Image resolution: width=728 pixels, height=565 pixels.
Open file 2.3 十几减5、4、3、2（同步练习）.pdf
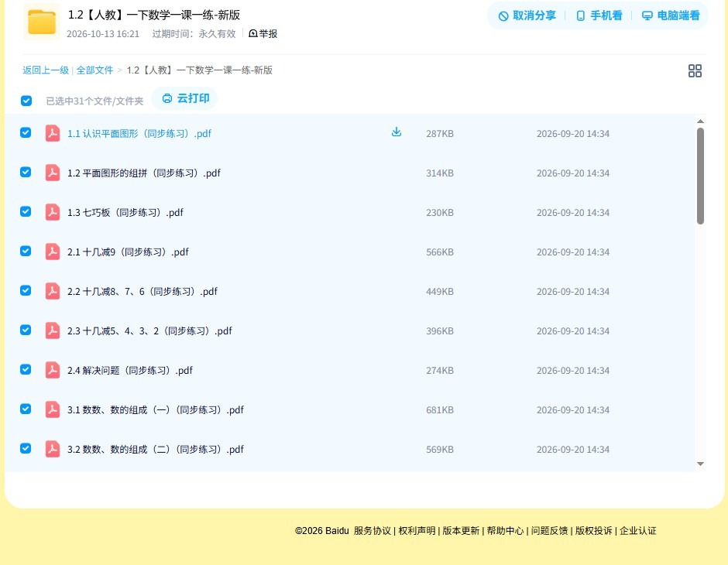coord(149,330)
